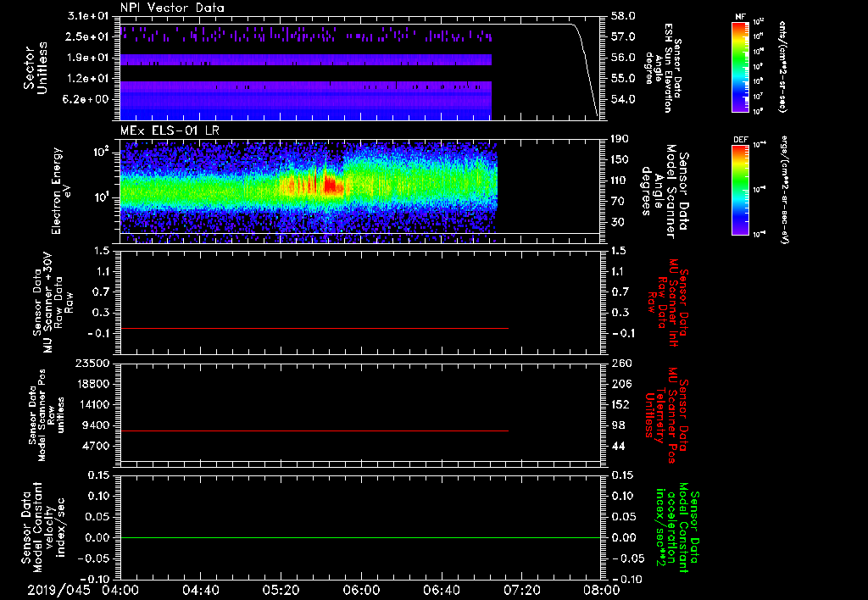
Task: Click the NF color bar
Action: click(740, 66)
